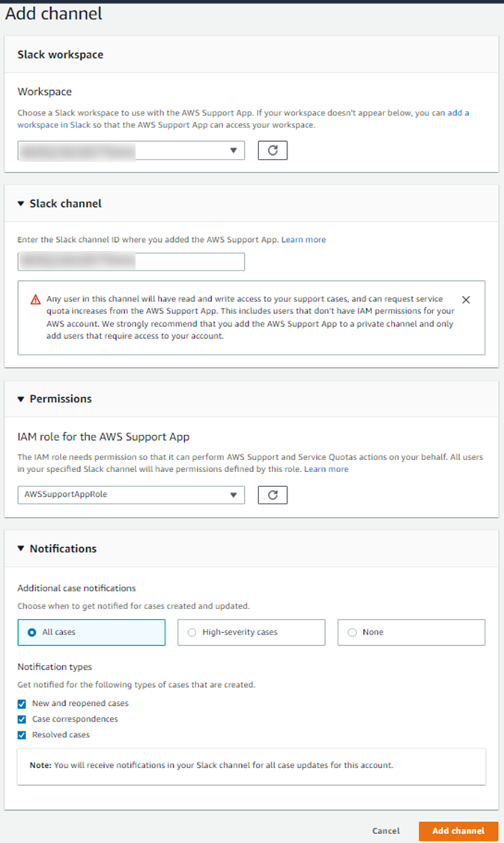504x843 pixels.
Task: Uncheck Resolved cases
Action: [22, 735]
